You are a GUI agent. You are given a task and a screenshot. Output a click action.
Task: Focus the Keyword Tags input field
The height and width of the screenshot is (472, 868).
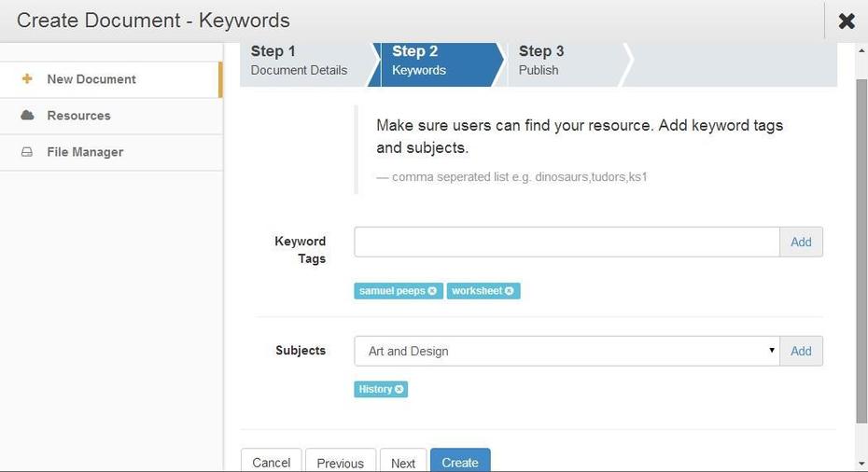click(x=567, y=242)
